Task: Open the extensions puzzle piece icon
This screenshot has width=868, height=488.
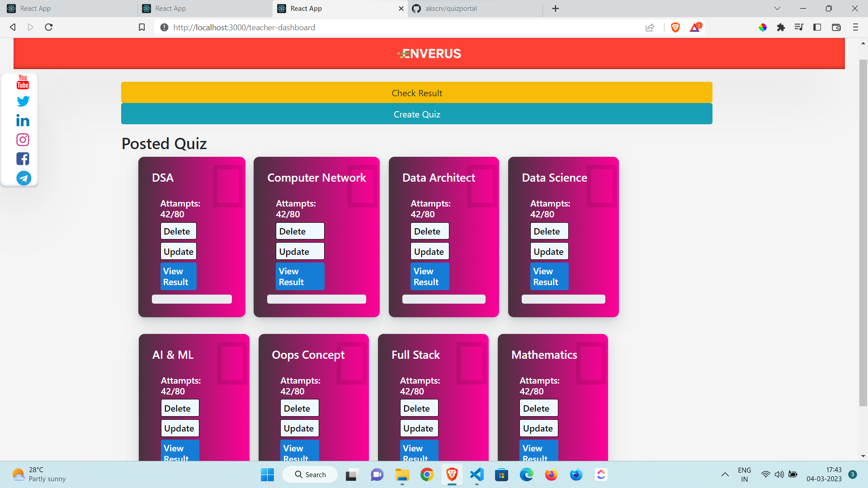Action: [x=781, y=28]
